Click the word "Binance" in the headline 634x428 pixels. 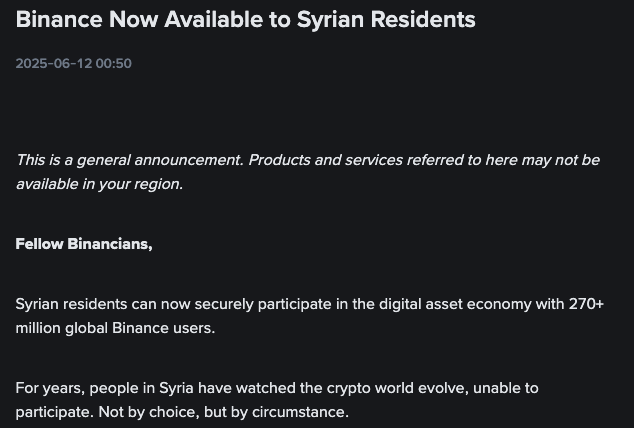click(x=60, y=19)
